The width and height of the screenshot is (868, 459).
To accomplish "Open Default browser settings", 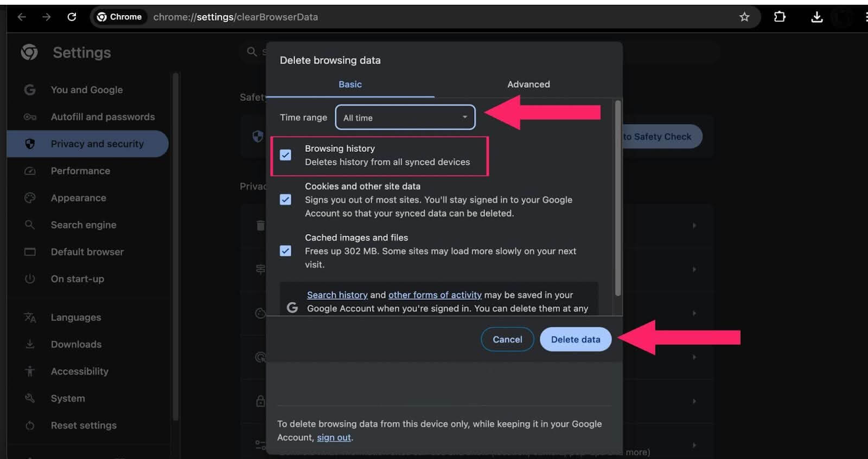I will (x=87, y=251).
